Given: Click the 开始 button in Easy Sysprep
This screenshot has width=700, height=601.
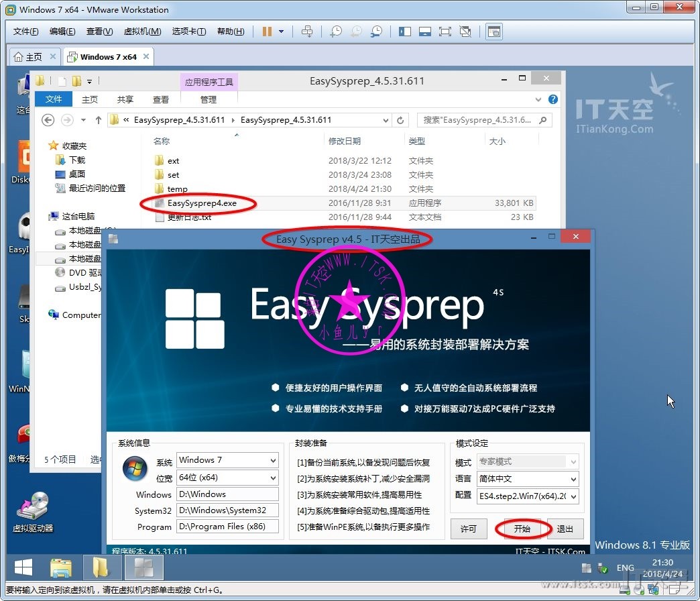Looking at the screenshot, I should coord(522,529).
